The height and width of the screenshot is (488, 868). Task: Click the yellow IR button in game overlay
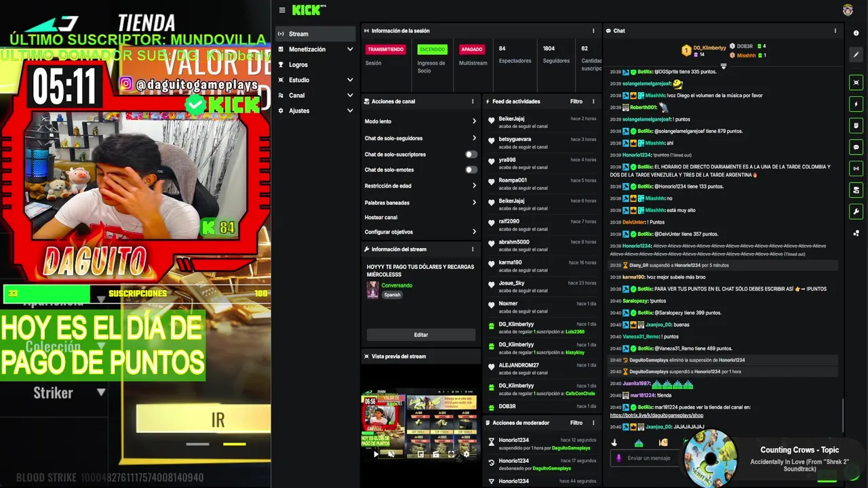point(203,419)
